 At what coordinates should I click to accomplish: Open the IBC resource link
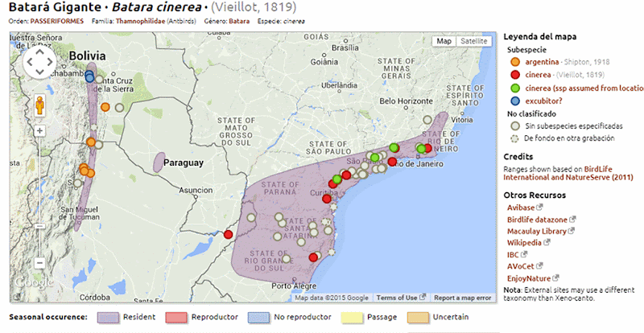[x=513, y=254]
